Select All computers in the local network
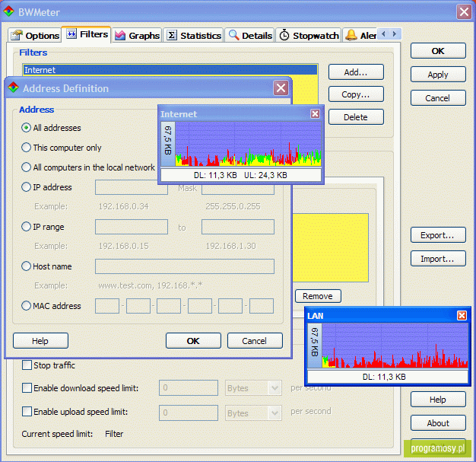Image resolution: width=476 pixels, height=462 pixels. tap(26, 167)
